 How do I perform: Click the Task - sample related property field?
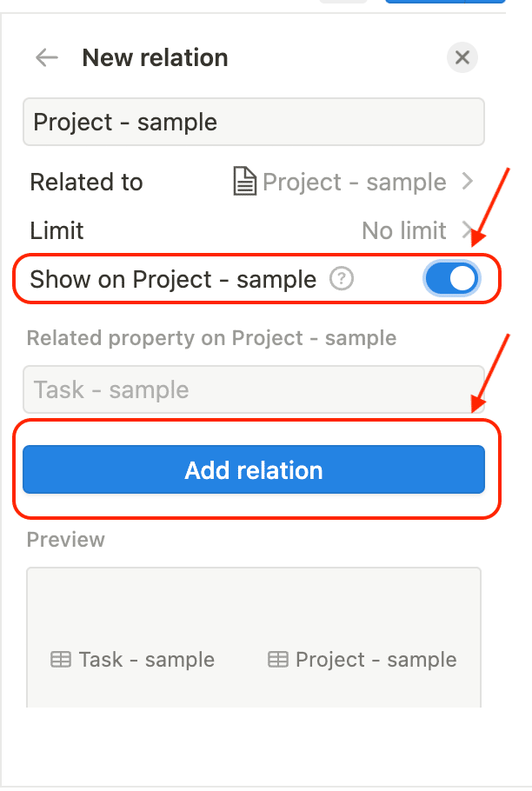click(x=254, y=390)
